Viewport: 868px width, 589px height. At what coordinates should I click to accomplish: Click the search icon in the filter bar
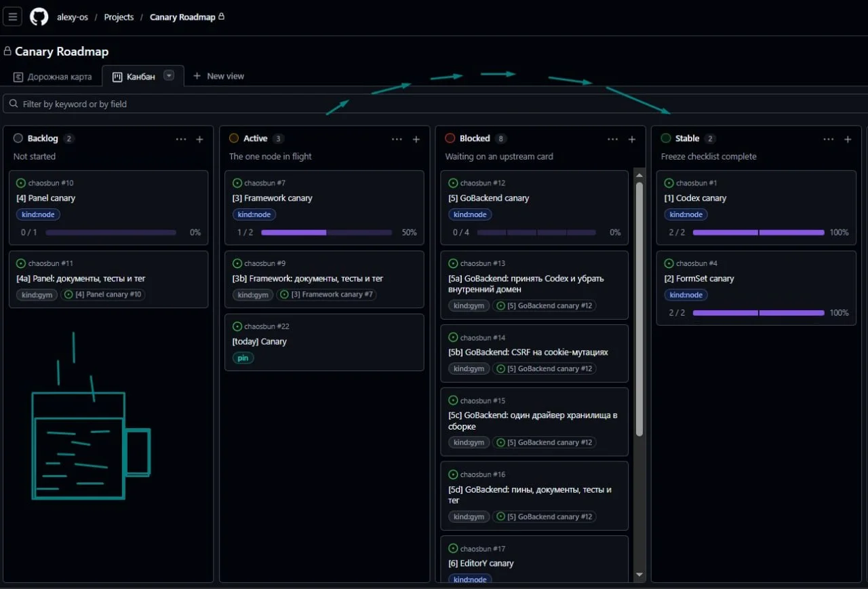14,104
